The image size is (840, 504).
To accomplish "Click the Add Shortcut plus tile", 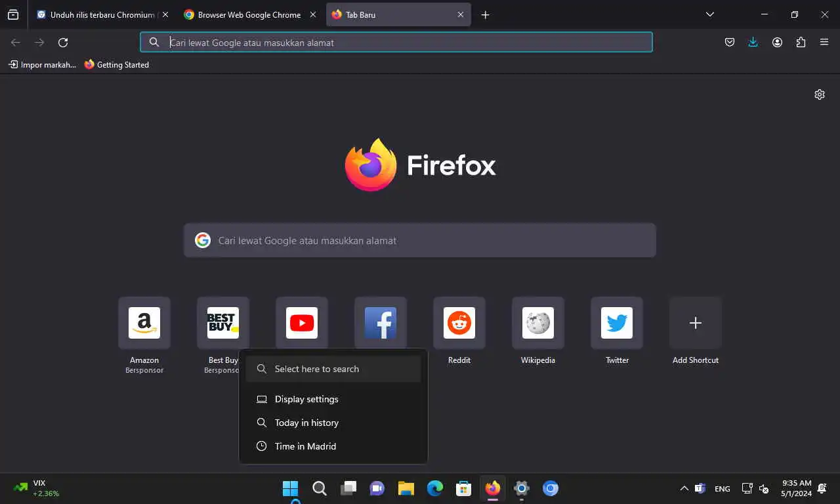I will (x=696, y=323).
